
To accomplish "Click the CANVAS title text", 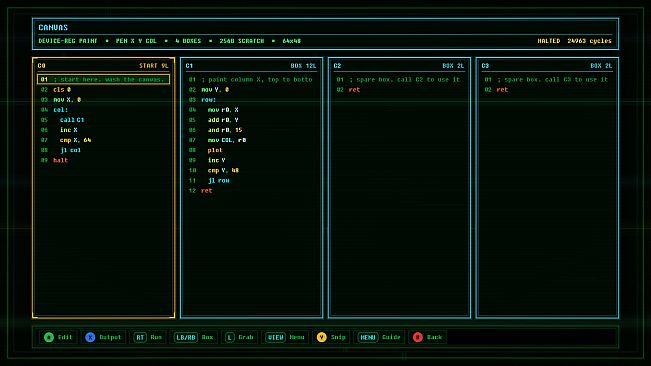I will click(53, 27).
